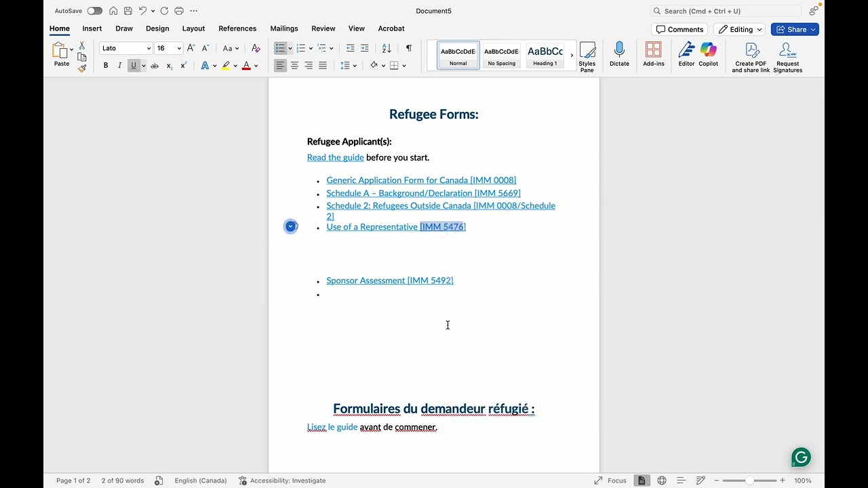Copy selection with the copy icon
This screenshot has height=488, width=868.
click(82, 57)
